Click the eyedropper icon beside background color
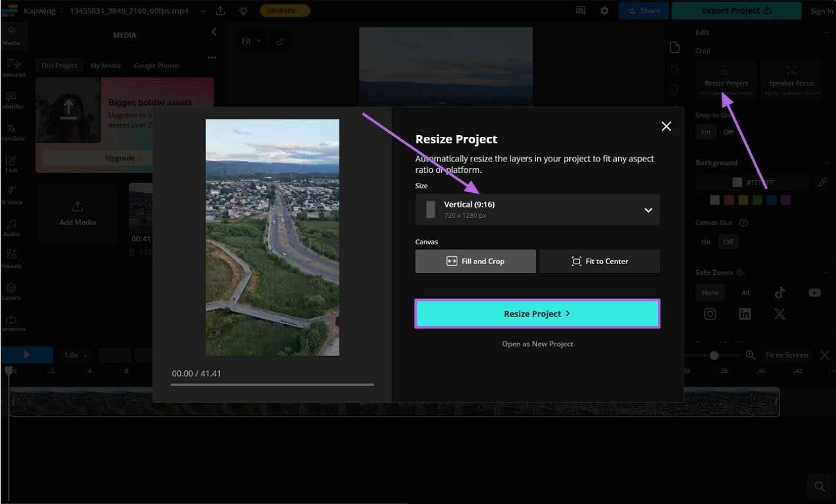This screenshot has width=836, height=504. click(822, 183)
